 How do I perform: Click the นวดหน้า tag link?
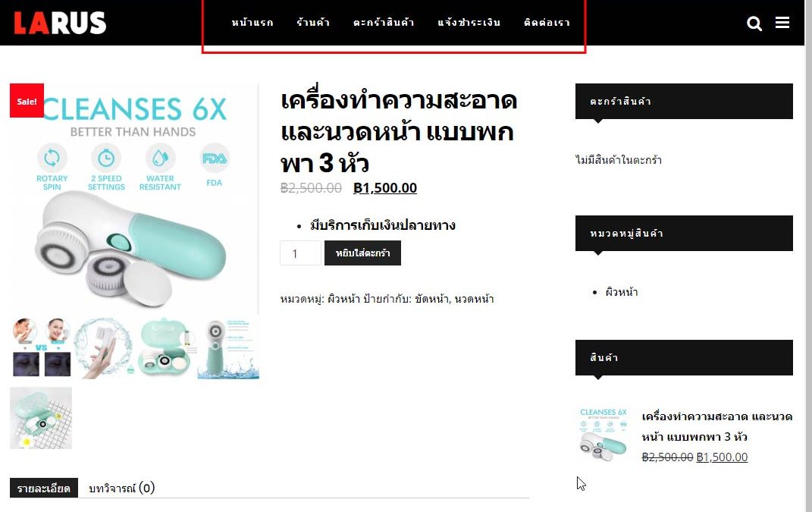(x=474, y=299)
